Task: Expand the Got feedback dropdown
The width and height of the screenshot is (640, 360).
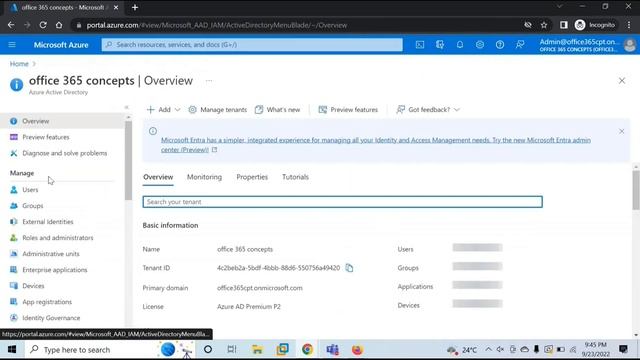Action: [428, 110]
